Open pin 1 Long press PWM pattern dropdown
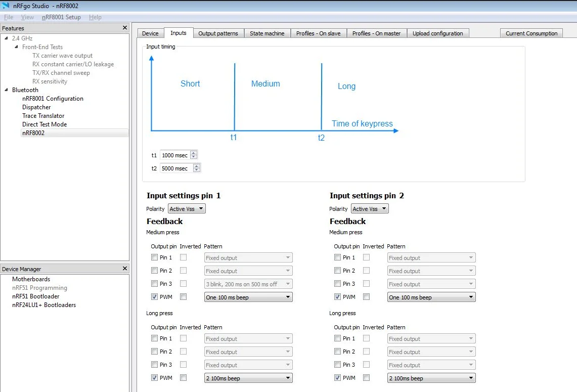The width and height of the screenshot is (577, 392). (x=248, y=378)
